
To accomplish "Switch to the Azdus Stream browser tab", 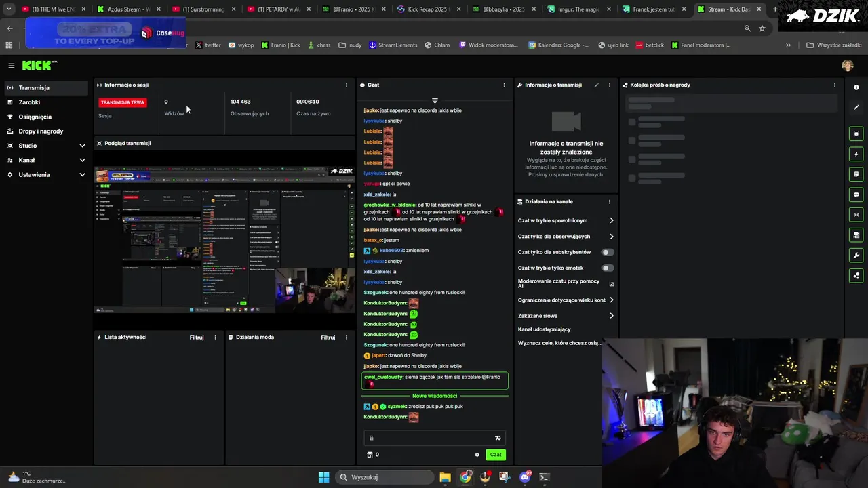I will pos(127,9).
